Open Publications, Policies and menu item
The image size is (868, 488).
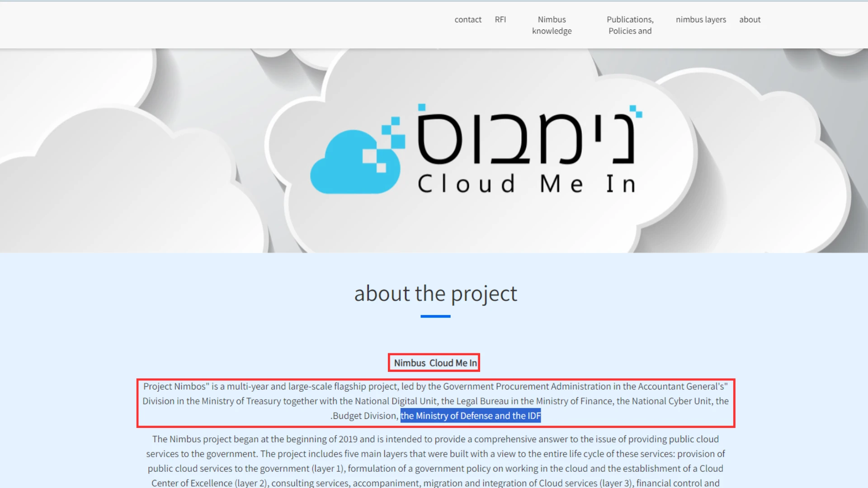pos(630,25)
